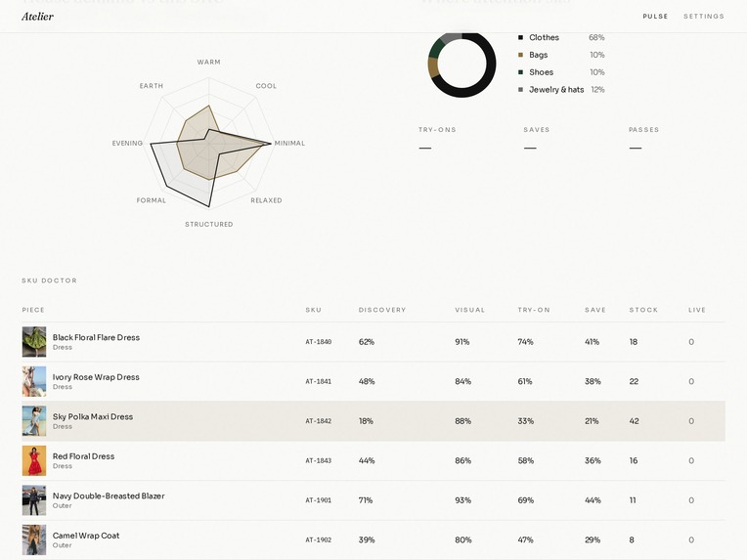
Task: Click the Stock column header
Action: 643,310
